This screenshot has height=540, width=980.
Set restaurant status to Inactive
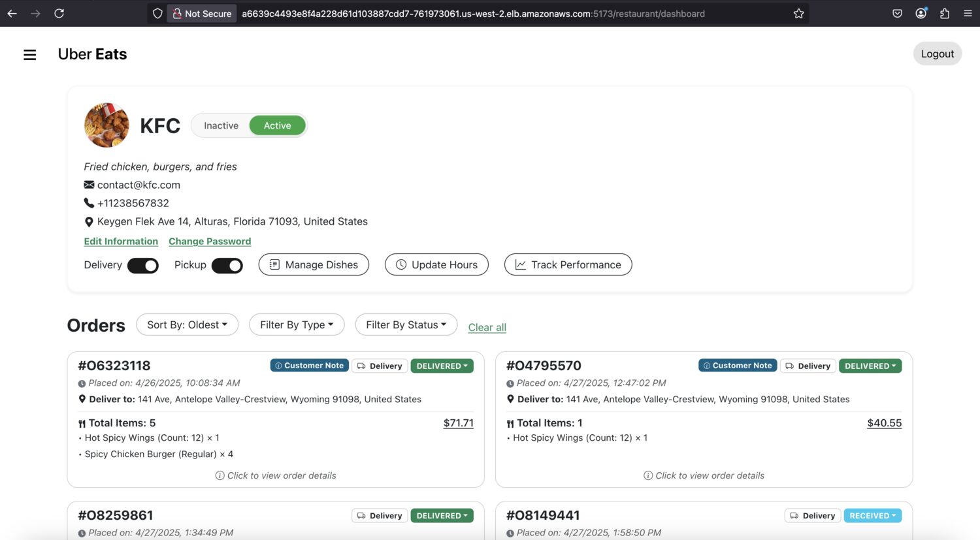(x=221, y=125)
